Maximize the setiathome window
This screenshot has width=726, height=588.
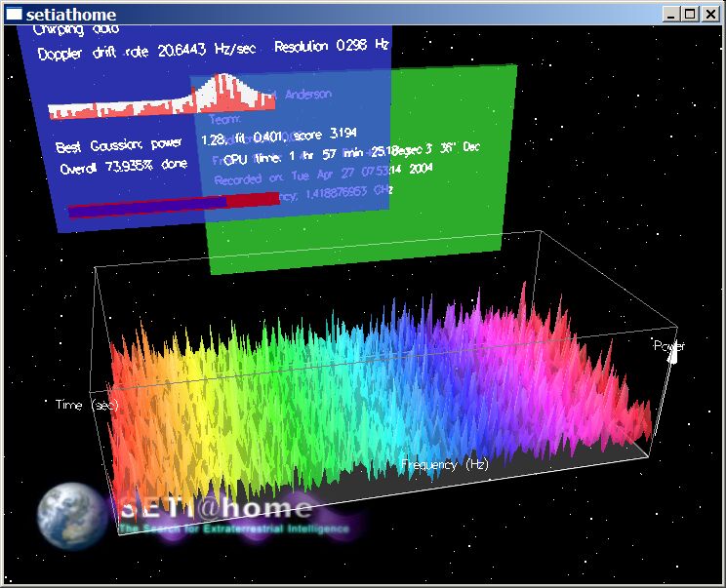pos(690,15)
